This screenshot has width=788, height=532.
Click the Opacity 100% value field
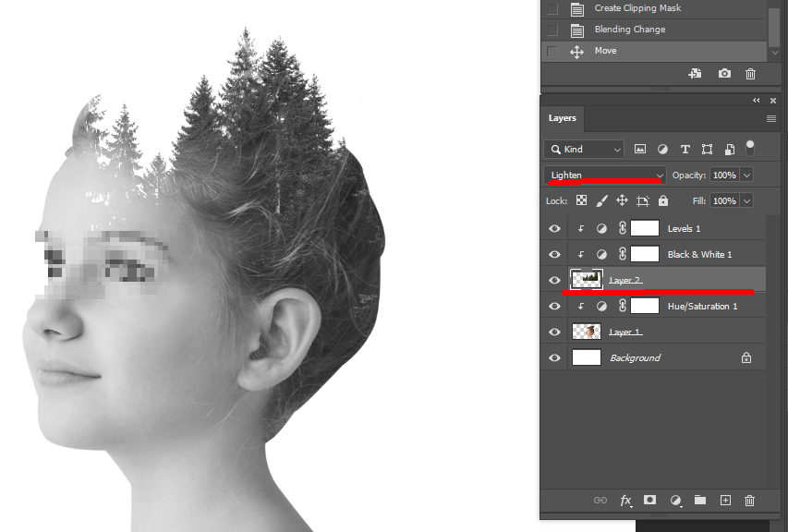coord(724,175)
